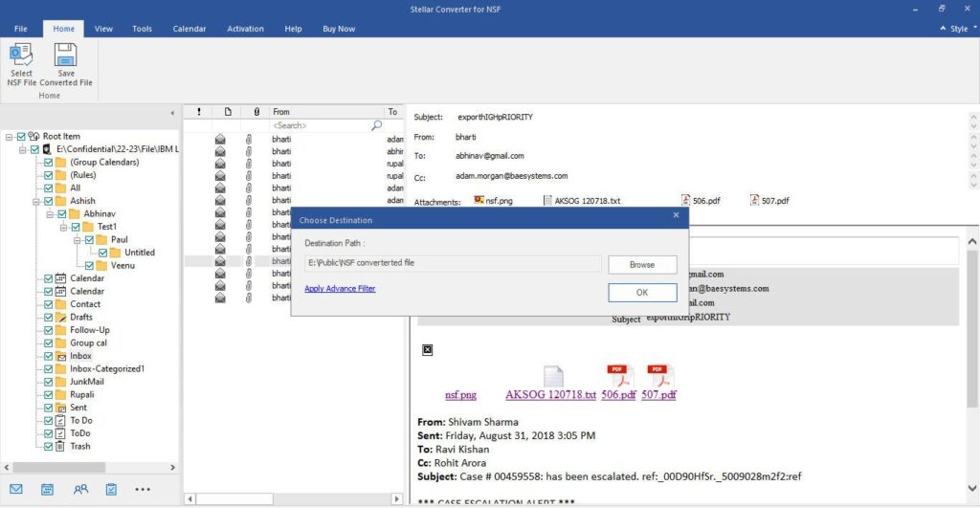Open the Contacts view icon in bottom bar
980x508 pixels.
click(80, 489)
